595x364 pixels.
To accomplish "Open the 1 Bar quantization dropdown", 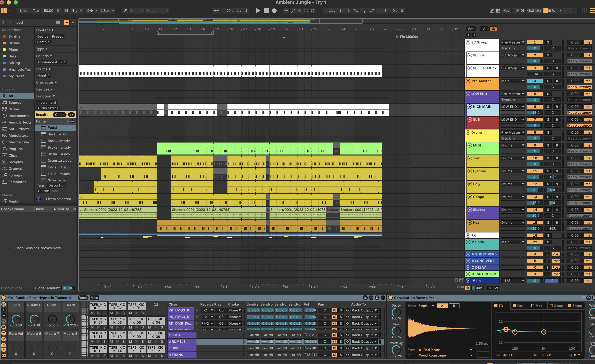I will point(107,11).
